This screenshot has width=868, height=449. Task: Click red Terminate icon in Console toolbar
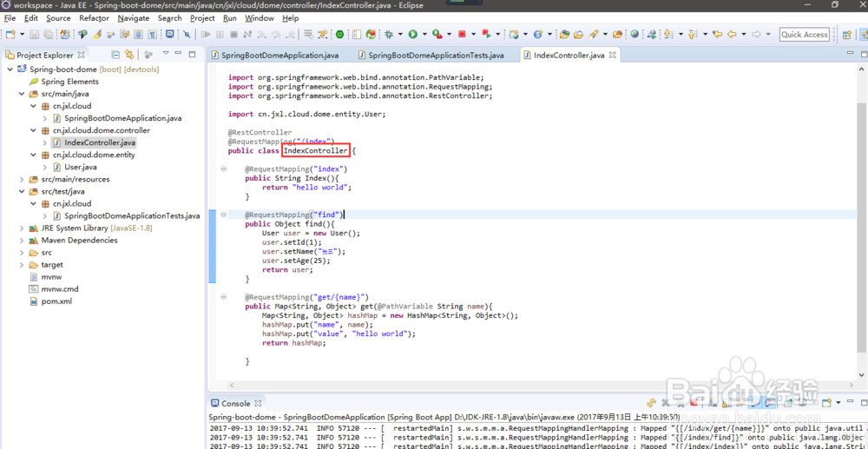tap(694, 403)
